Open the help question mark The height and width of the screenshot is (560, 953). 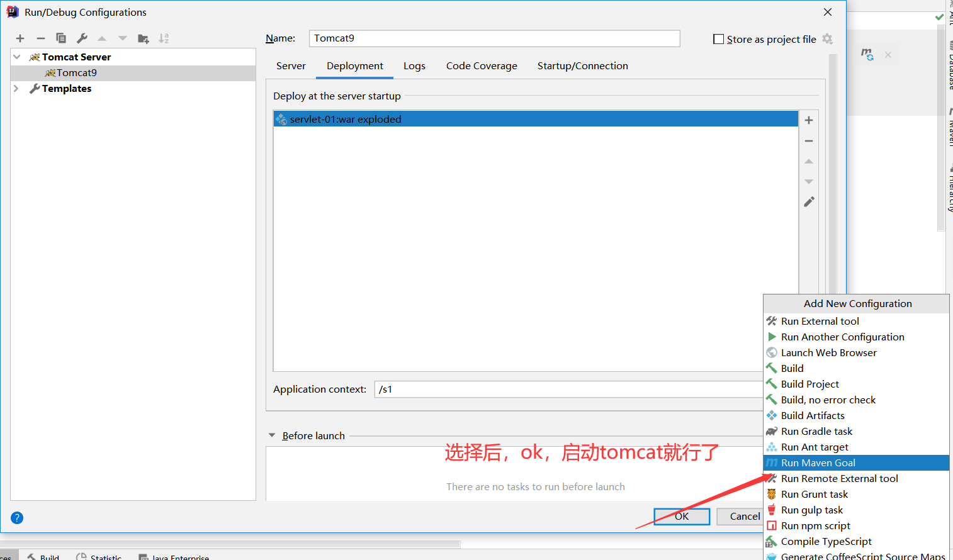17,518
